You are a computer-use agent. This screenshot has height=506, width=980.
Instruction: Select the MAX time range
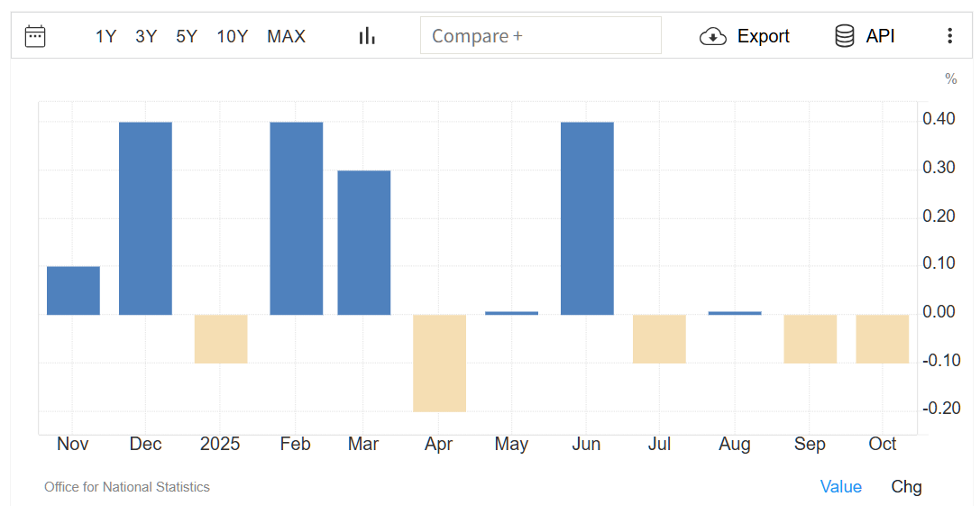tap(286, 36)
